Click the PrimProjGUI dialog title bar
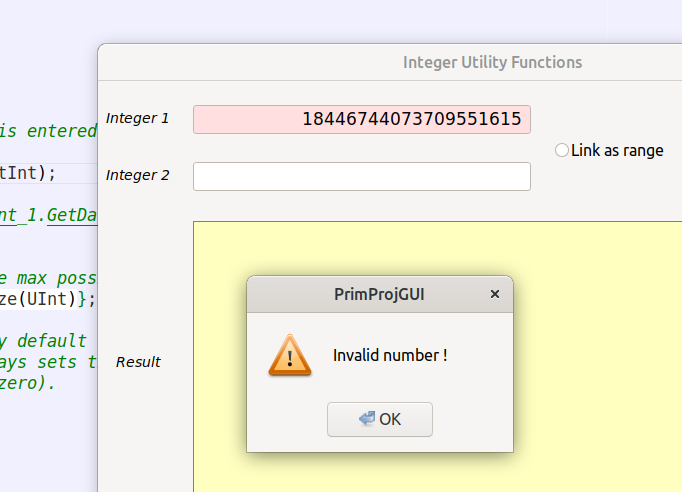Viewport: 682px width, 492px height. [379, 294]
